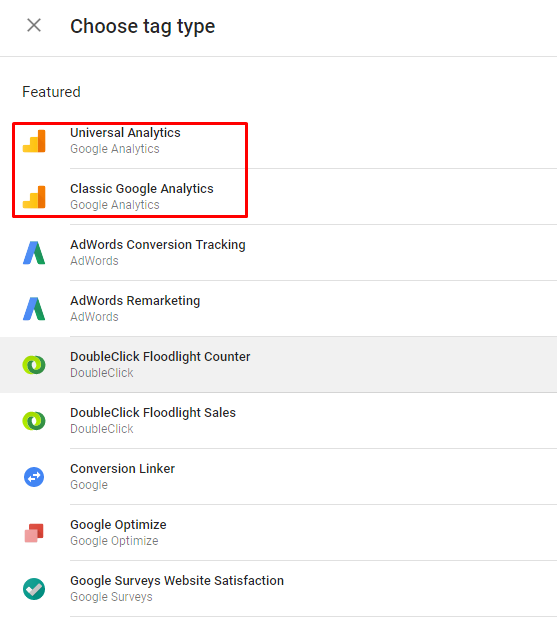Viewport: 557px width, 620px height.
Task: Close the Choose tag type panel
Action: [34, 26]
